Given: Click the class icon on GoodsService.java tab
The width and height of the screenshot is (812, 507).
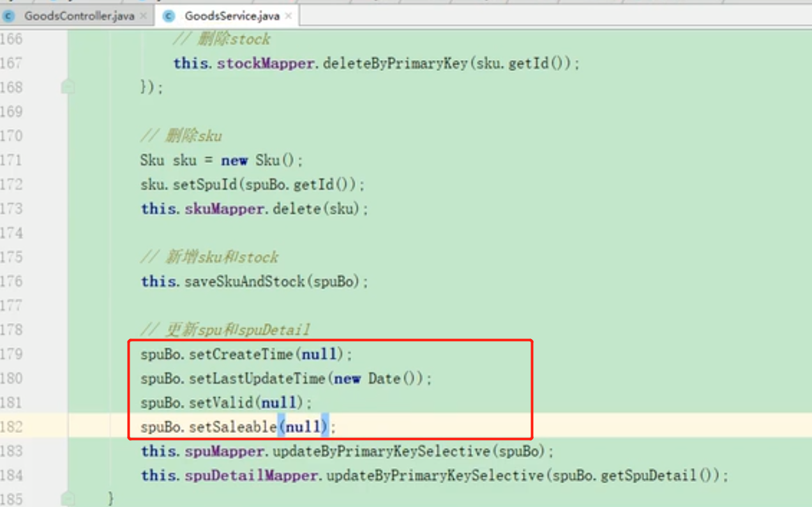Looking at the screenshot, I should [x=169, y=16].
